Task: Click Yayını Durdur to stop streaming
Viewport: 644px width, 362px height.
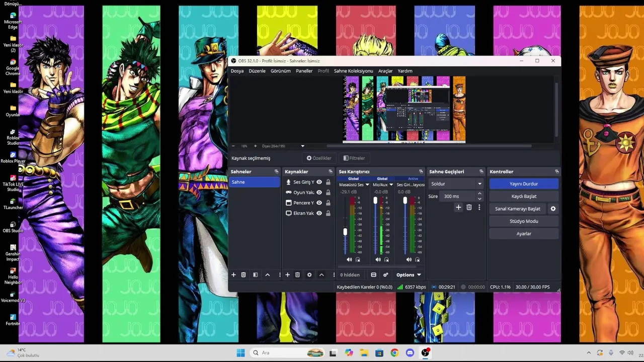Action: pos(524,184)
